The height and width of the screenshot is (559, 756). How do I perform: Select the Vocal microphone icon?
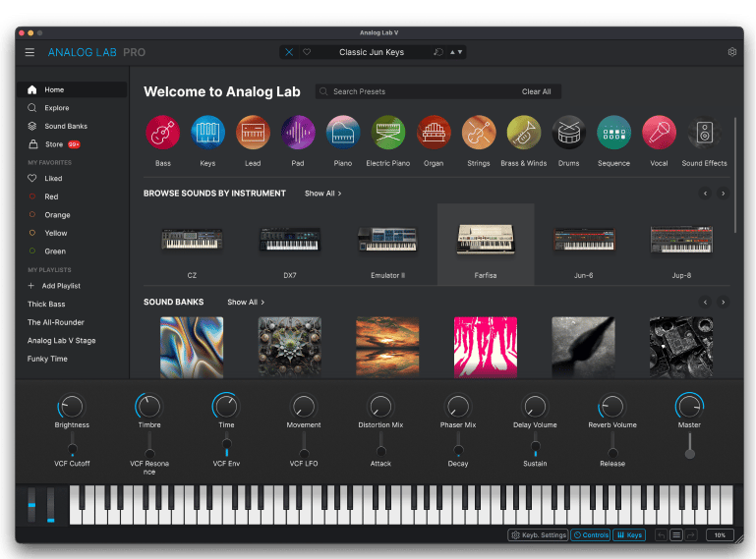(x=659, y=132)
